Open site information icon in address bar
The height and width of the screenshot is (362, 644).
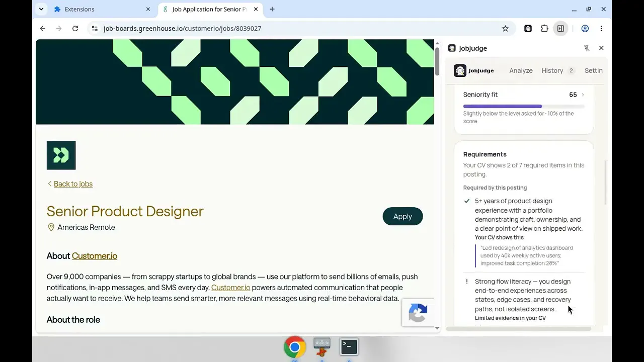pos(95,29)
